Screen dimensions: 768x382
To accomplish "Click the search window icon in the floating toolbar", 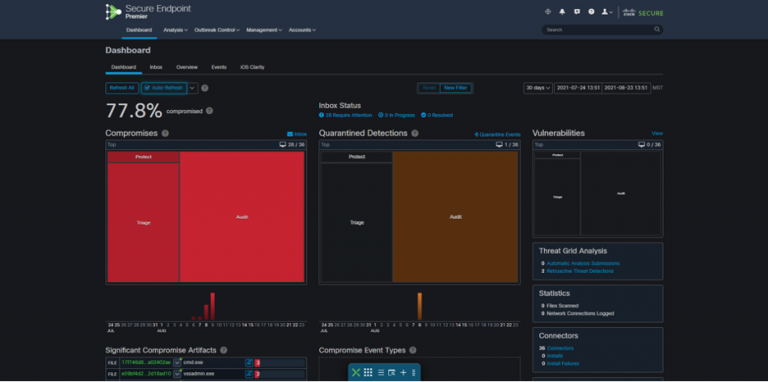I will (x=391, y=373).
